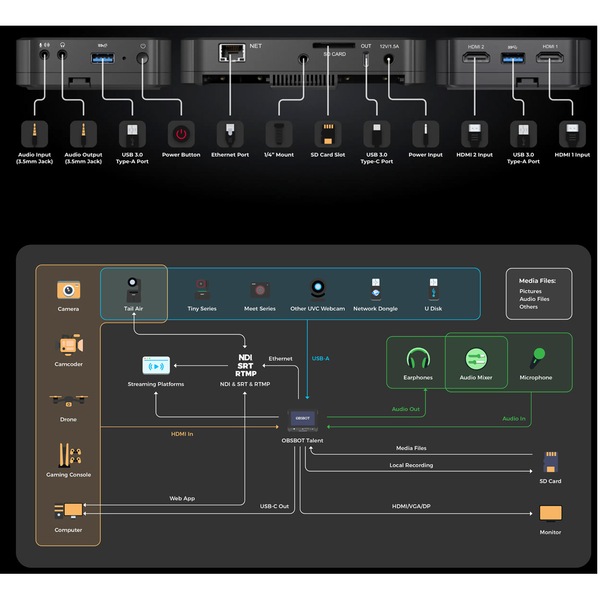600x600 pixels.
Task: Click the Computer icon
Action: 68,511
